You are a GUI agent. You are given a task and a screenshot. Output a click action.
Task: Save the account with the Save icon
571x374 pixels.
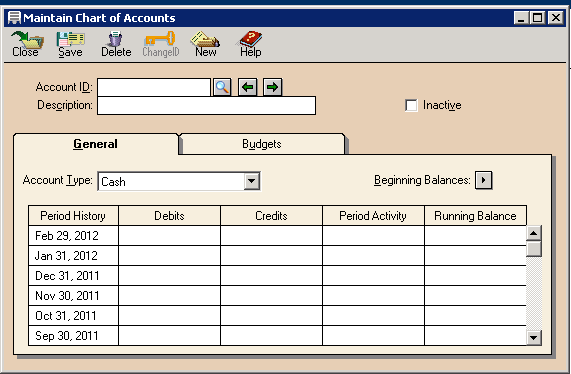70,44
